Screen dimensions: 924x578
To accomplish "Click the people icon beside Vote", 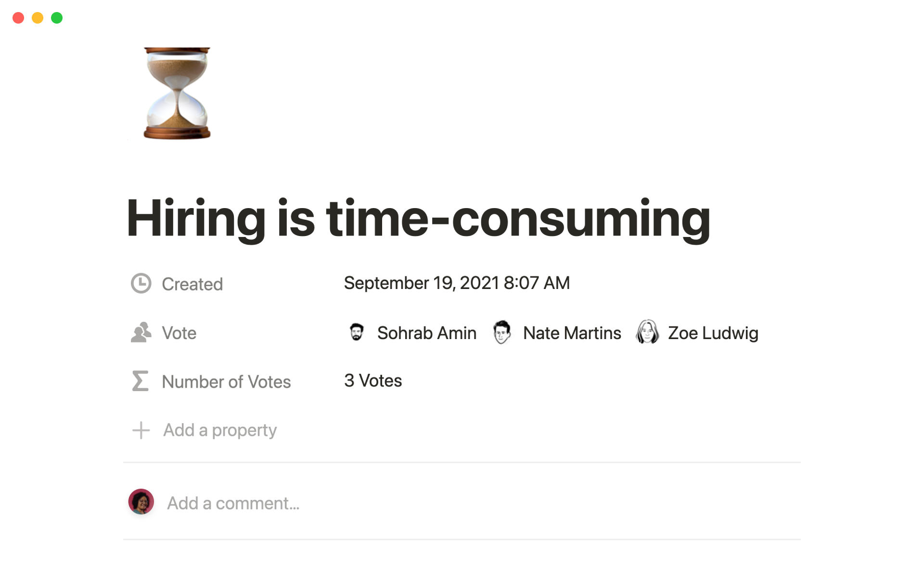I will [x=141, y=333].
